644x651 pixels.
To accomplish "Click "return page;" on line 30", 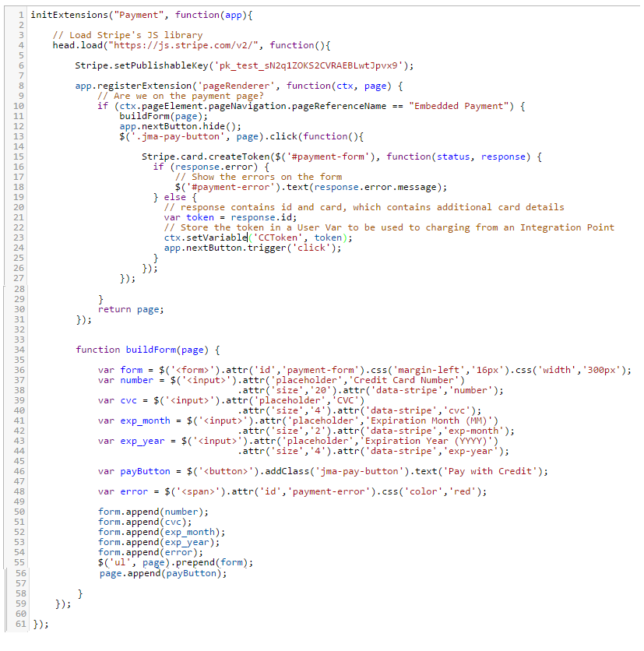I will 131,310.
